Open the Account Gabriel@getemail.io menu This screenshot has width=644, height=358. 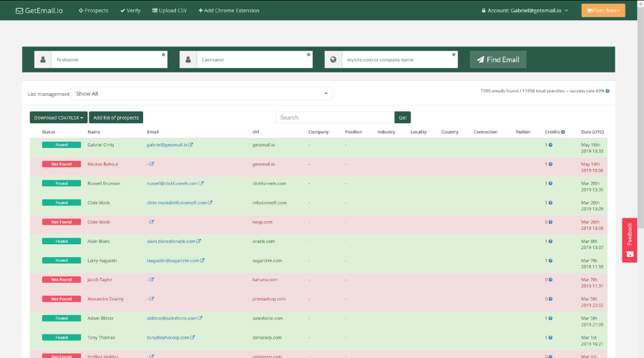point(525,11)
